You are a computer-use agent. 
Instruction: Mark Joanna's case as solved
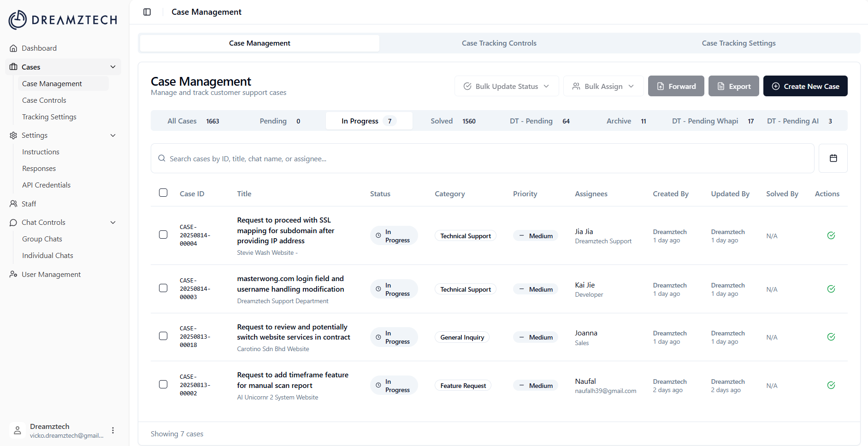831,337
